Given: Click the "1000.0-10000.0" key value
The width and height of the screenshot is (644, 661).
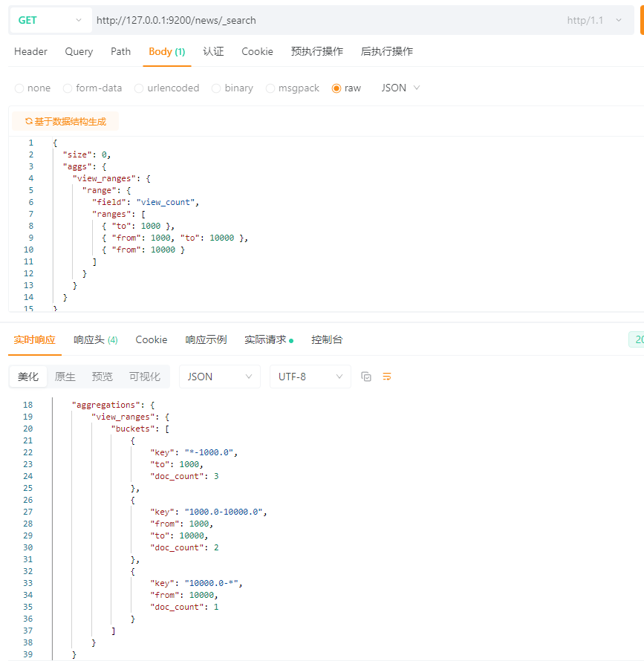Looking at the screenshot, I should coord(224,512).
